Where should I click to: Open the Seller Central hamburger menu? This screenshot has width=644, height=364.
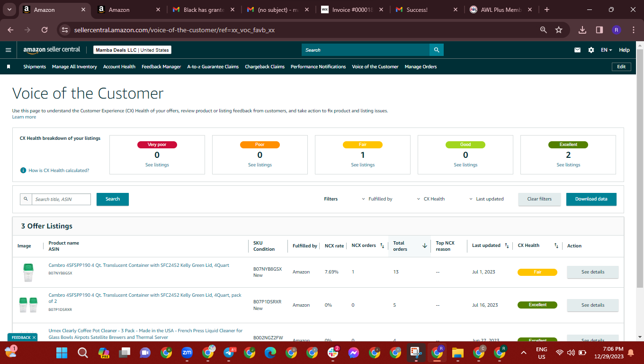8,50
